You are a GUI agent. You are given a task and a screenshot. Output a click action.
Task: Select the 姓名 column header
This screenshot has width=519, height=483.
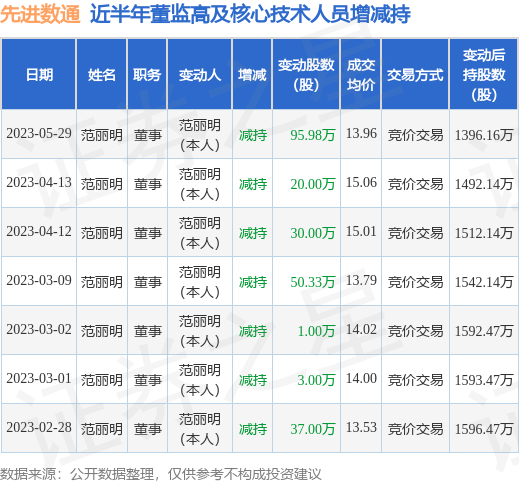pyautogui.click(x=102, y=75)
